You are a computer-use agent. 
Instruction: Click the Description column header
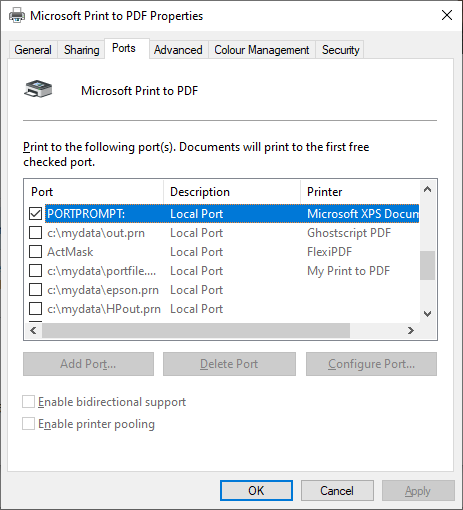232,192
